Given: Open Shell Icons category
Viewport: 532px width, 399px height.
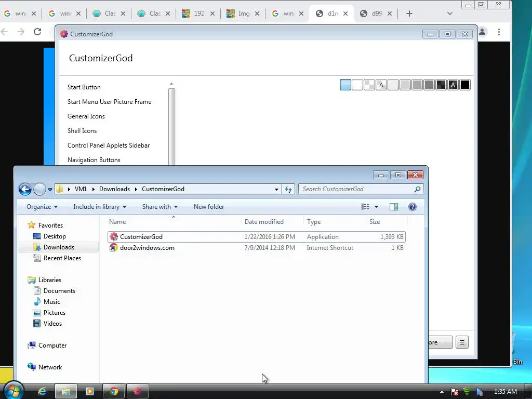Looking at the screenshot, I should (x=82, y=131).
